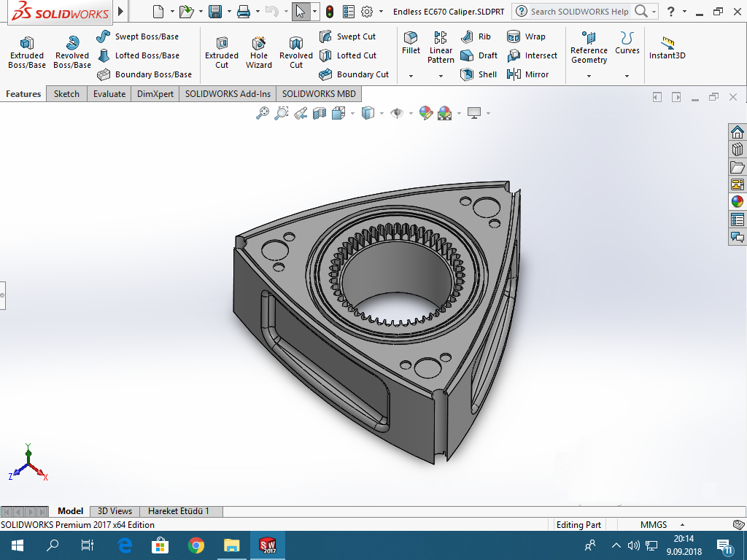The width and height of the screenshot is (747, 560).
Task: Expand the Fillet dropdown arrow
Action: [x=411, y=76]
